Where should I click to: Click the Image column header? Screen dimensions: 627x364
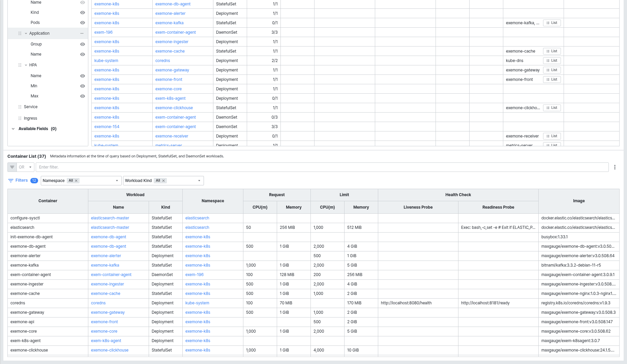[x=579, y=201]
